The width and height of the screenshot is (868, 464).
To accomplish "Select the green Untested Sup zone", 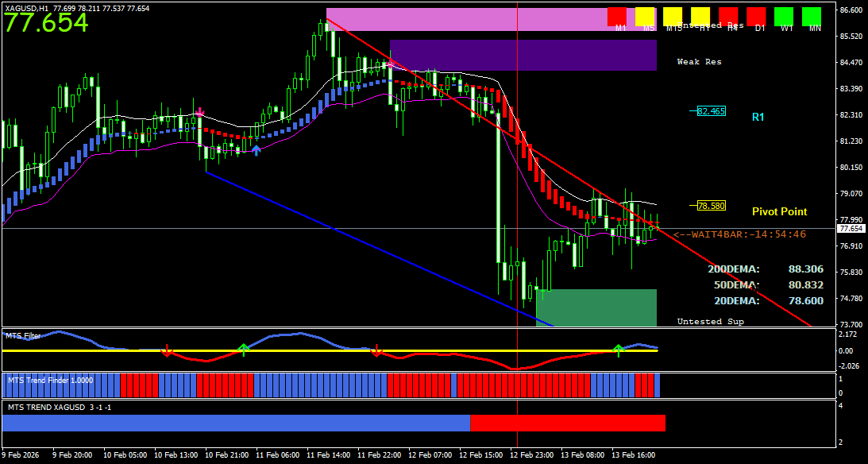I will pyautogui.click(x=596, y=307).
